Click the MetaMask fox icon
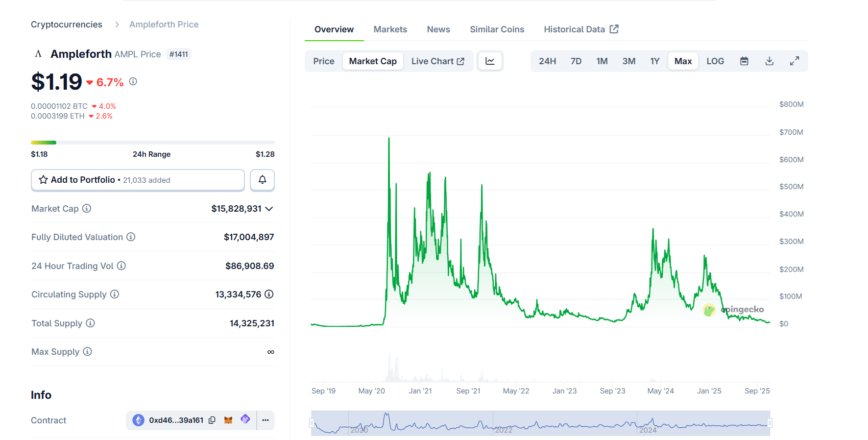This screenshot has width=868, height=440. tap(228, 420)
